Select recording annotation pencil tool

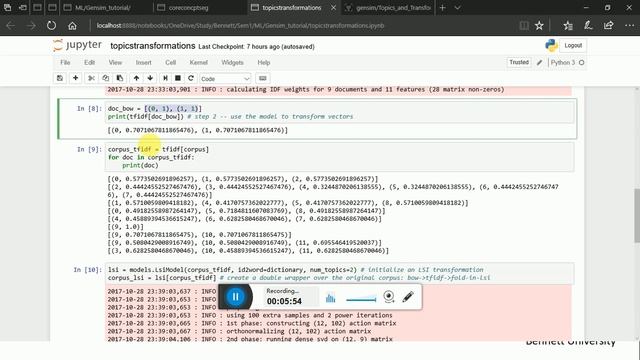(408, 297)
